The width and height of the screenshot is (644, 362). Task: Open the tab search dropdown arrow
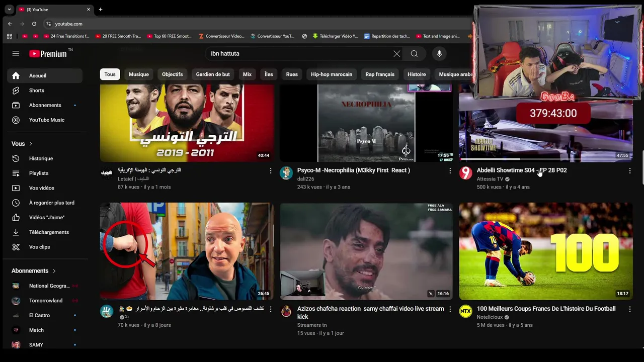(9, 10)
